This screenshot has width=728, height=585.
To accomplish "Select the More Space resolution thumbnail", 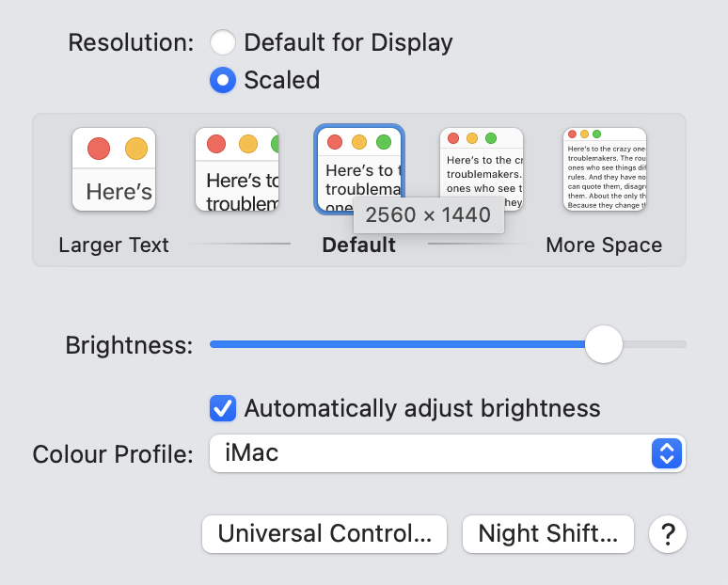I will (605, 169).
